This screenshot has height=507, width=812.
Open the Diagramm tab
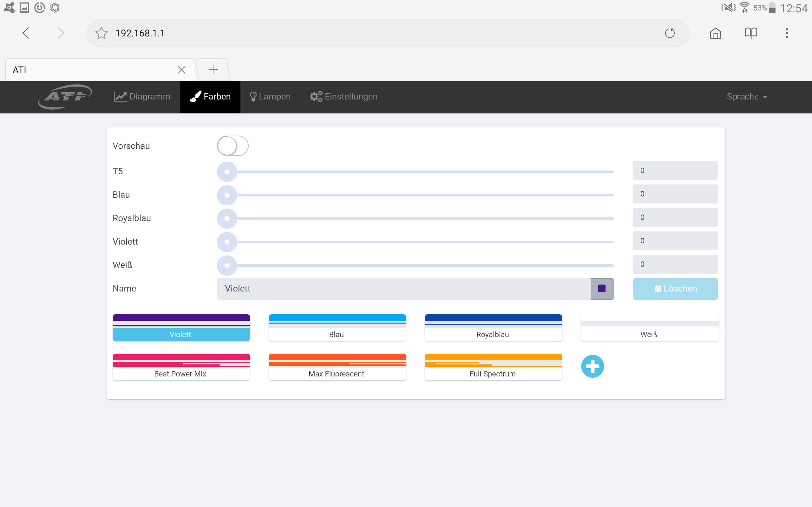click(x=142, y=97)
